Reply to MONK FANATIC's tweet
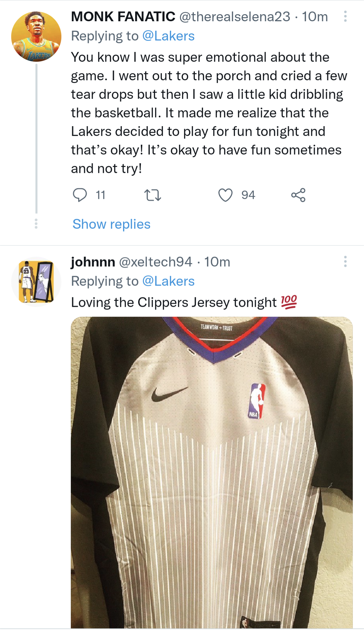Image resolution: width=364 pixels, height=631 pixels. pos(80,195)
